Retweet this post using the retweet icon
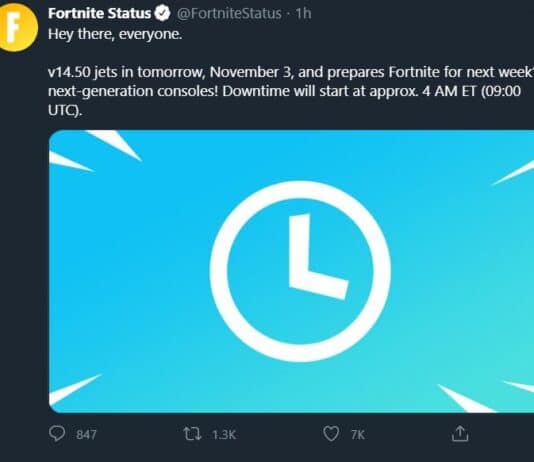This screenshot has width=534, height=462. (193, 434)
